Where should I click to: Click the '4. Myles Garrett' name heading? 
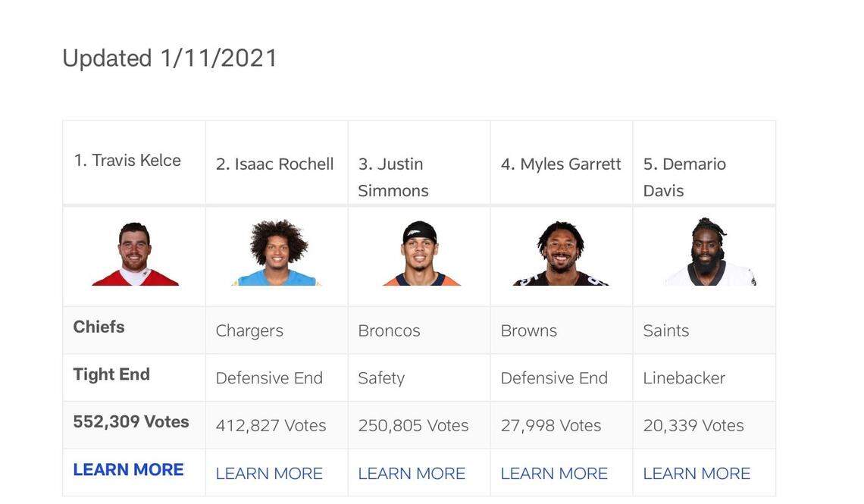(561, 164)
